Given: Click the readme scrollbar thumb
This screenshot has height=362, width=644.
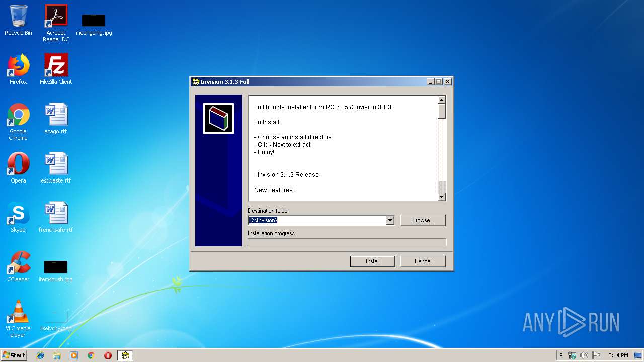Looking at the screenshot, I should [442, 111].
